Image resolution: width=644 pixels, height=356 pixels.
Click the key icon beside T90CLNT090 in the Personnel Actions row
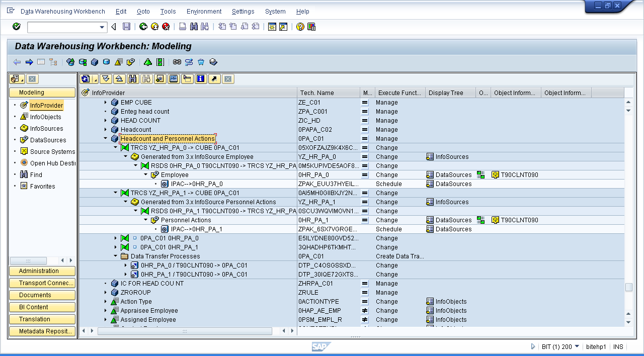(x=495, y=220)
